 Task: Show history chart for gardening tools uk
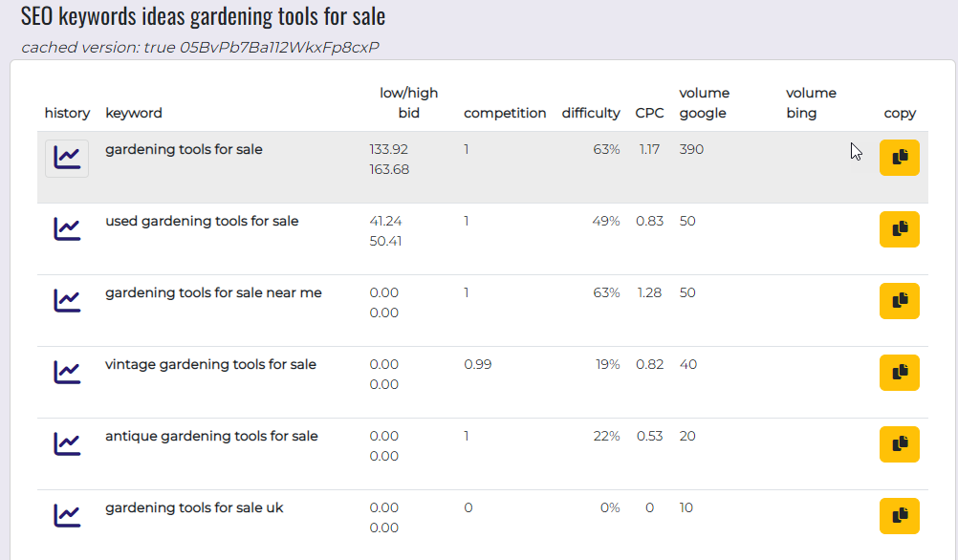tap(67, 516)
